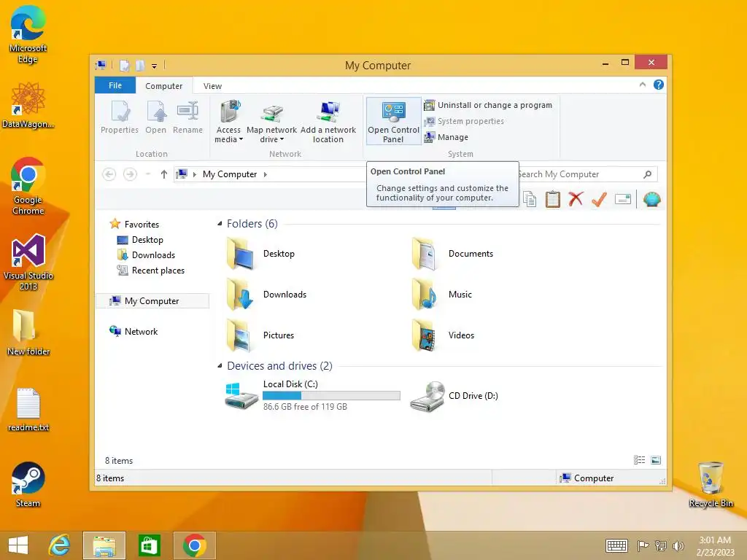
Task: Select My Computer in navigation pane
Action: 152,301
